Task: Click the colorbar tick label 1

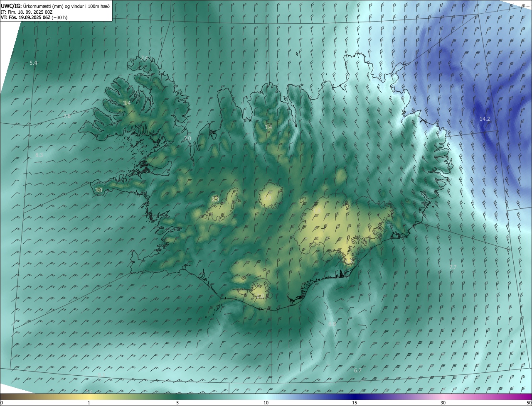Action: click(x=89, y=403)
